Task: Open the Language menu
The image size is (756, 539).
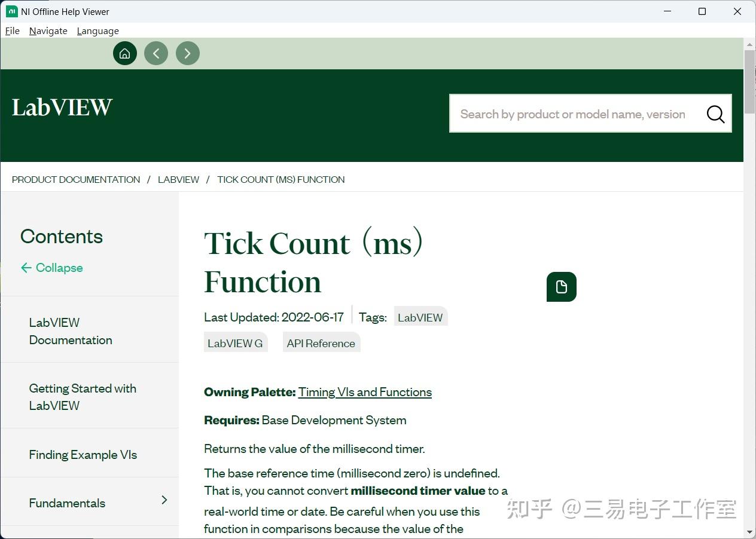Action: pos(98,31)
